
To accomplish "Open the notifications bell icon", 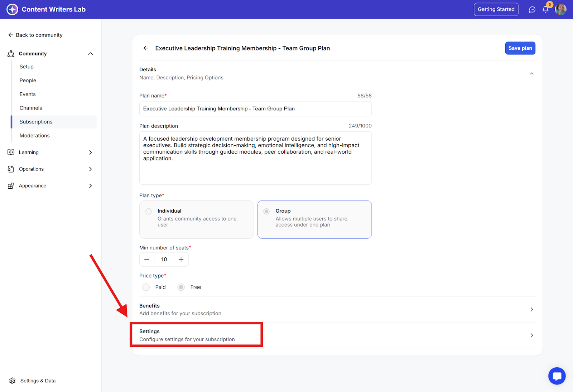I will pyautogui.click(x=545, y=10).
